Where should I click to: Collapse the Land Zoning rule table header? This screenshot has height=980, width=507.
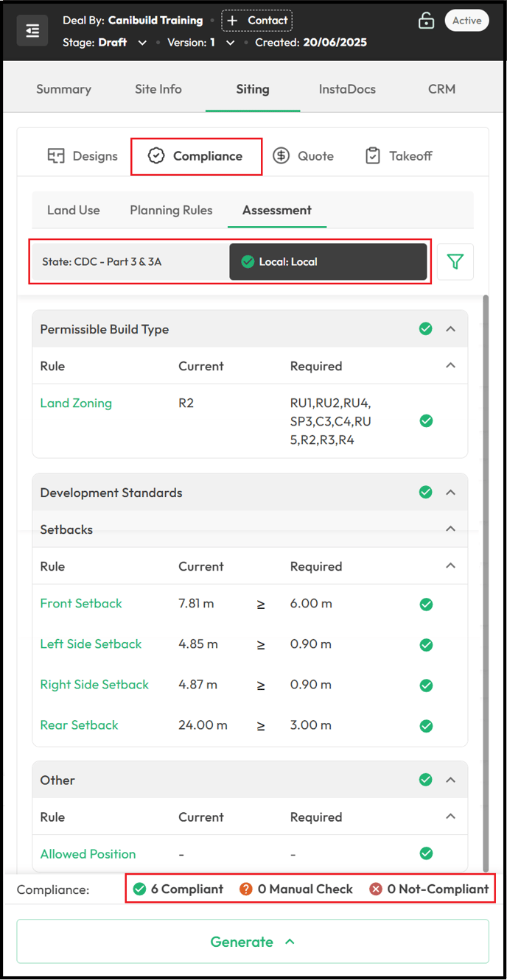pyautogui.click(x=451, y=366)
